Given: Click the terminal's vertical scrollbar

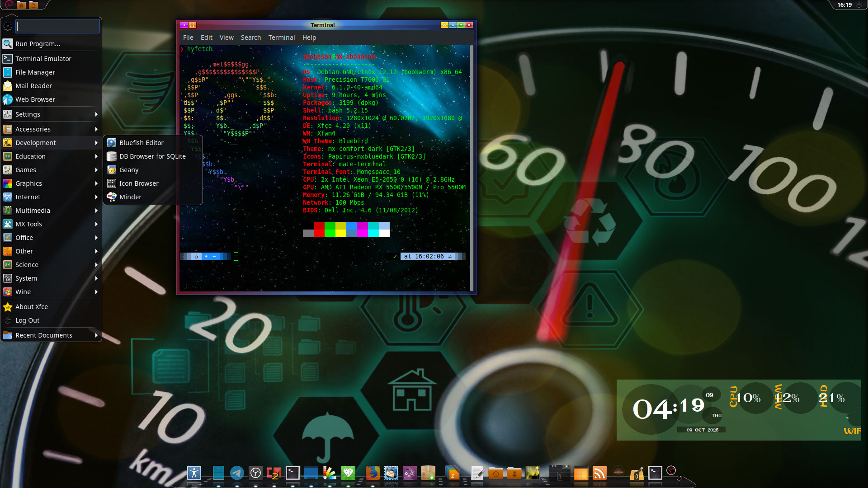Looking at the screenshot, I should tap(472, 167).
